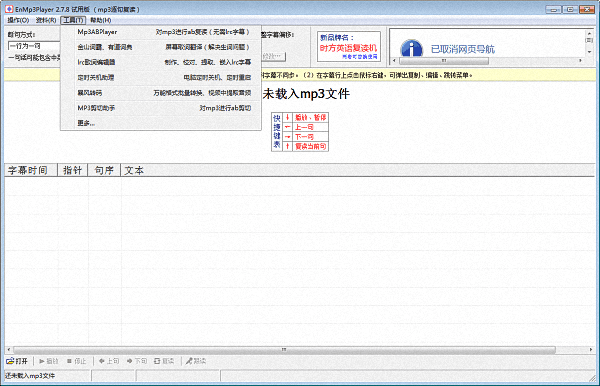This screenshot has width=600, height=386.
Task: Close the EnMp3Player window
Action: 587,9
